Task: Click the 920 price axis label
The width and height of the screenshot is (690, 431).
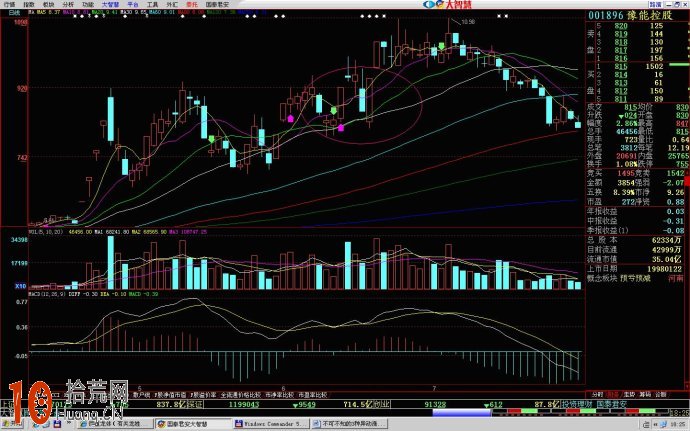Action: tap(22, 88)
